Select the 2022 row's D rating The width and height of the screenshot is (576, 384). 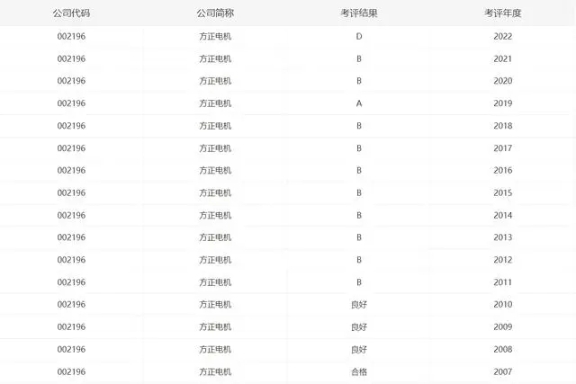(359, 36)
